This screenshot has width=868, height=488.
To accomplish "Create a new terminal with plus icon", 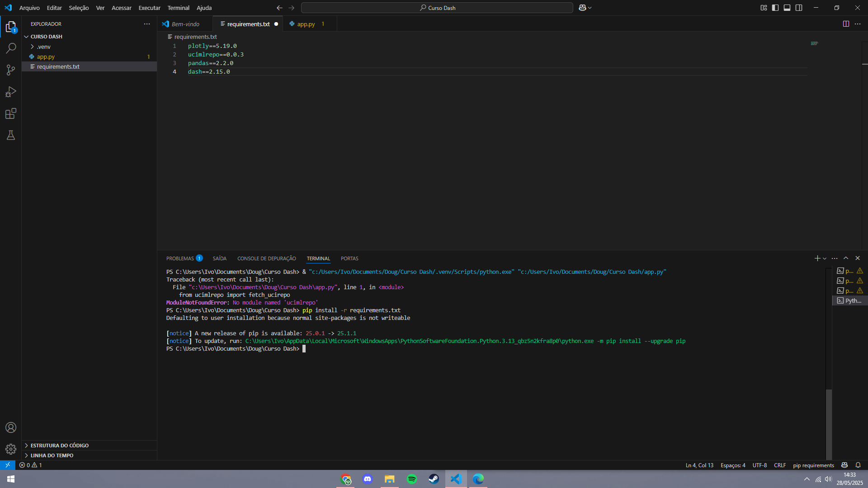I will pos(817,258).
